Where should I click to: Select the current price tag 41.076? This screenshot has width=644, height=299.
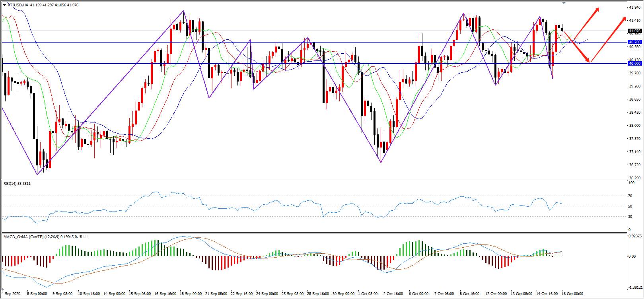(634, 31)
